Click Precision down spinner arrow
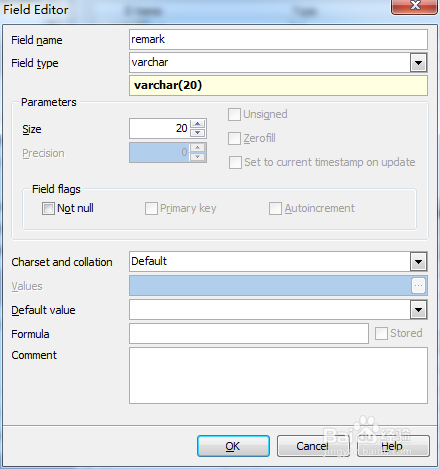Screen dimensions: 440x469 [198, 157]
